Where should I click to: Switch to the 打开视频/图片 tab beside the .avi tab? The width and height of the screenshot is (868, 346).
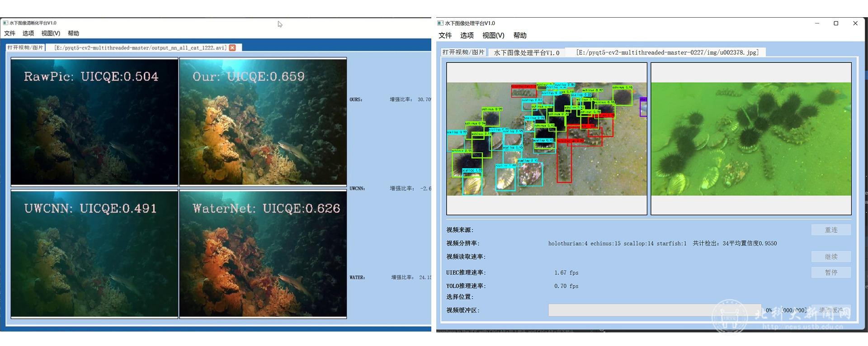(x=25, y=47)
